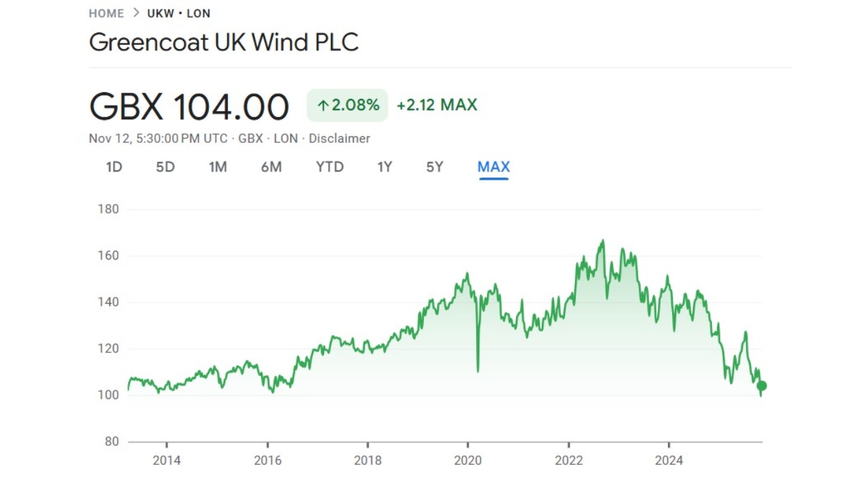The width and height of the screenshot is (868, 488).
Task: Click the GBX 104.00 price text
Action: pyautogui.click(x=189, y=106)
